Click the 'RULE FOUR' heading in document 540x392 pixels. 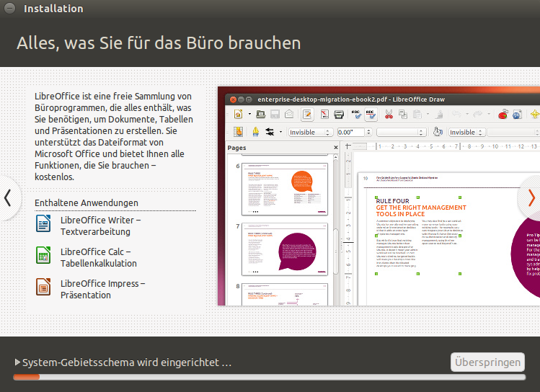(x=393, y=201)
